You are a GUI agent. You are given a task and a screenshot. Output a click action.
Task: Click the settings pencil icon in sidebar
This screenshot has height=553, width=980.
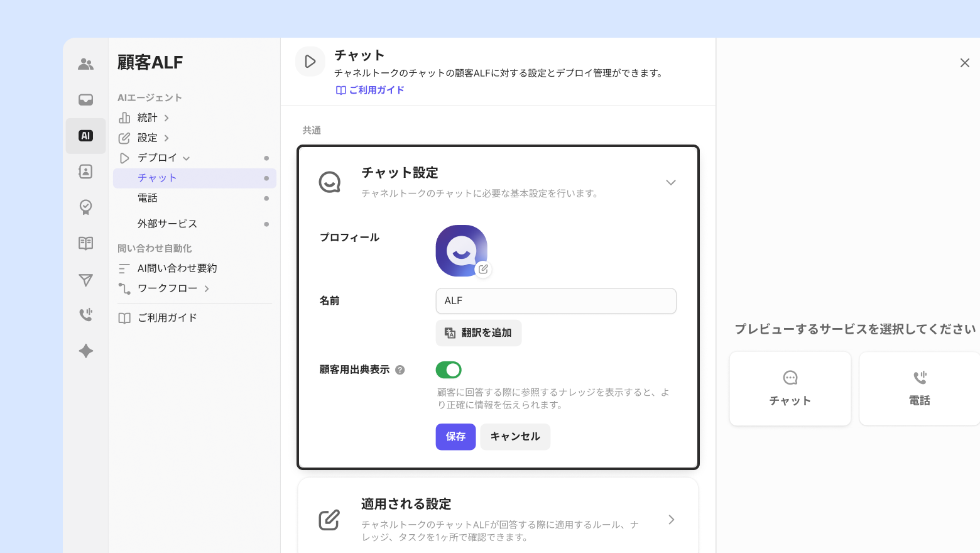tap(124, 138)
